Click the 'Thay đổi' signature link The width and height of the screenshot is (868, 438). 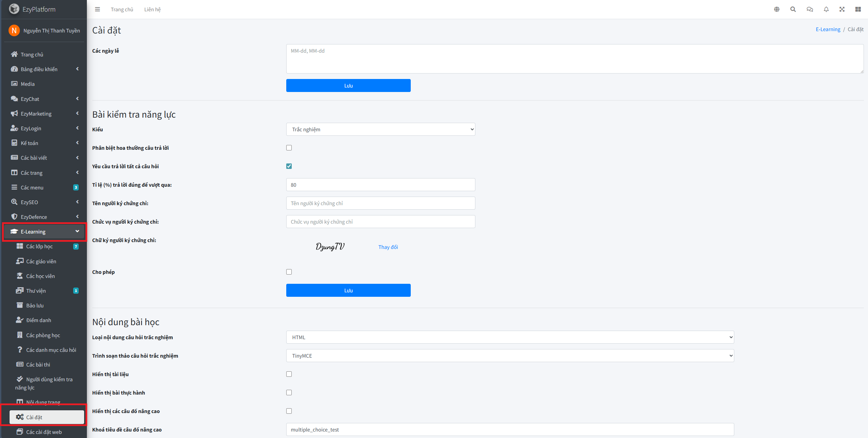tap(388, 247)
